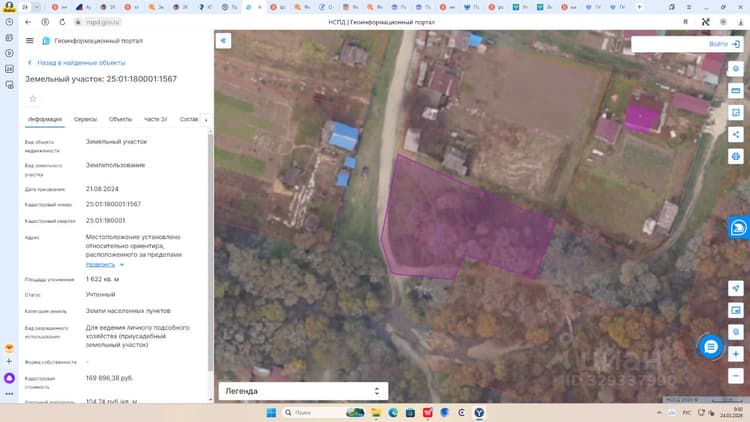Zoom in the map with plus
This screenshot has height=422, width=750.
[736, 354]
